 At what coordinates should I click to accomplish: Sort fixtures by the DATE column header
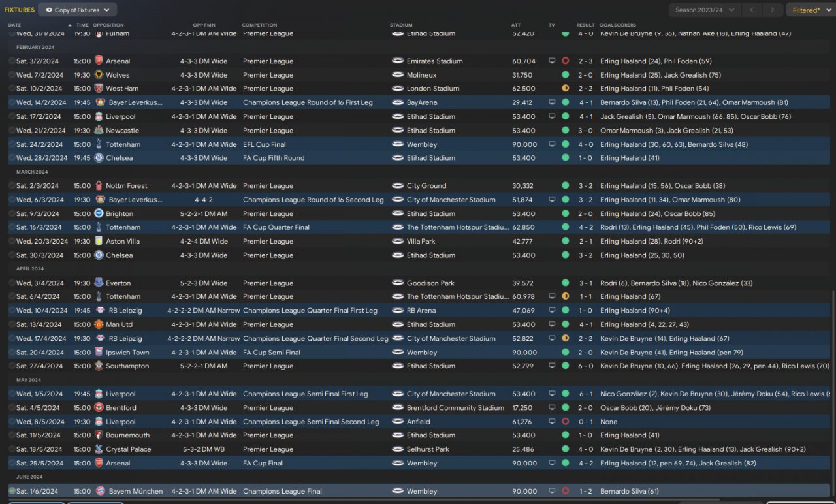14,25
